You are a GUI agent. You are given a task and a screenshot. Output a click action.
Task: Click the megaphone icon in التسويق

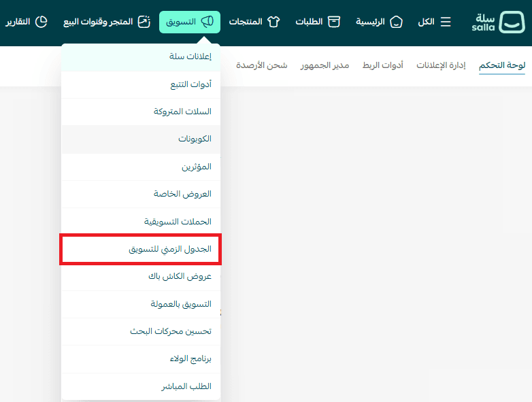coord(207,22)
